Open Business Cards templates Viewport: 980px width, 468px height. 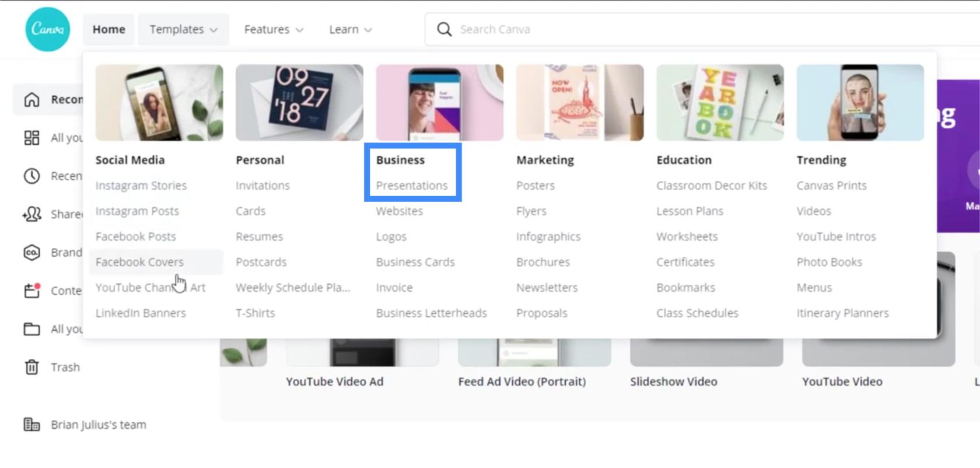point(415,262)
